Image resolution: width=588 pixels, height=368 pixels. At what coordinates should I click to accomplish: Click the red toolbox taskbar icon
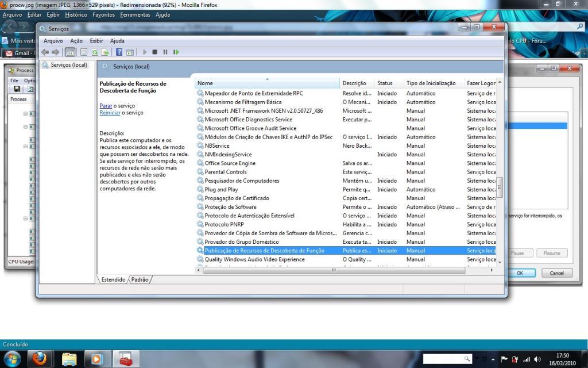(126, 359)
